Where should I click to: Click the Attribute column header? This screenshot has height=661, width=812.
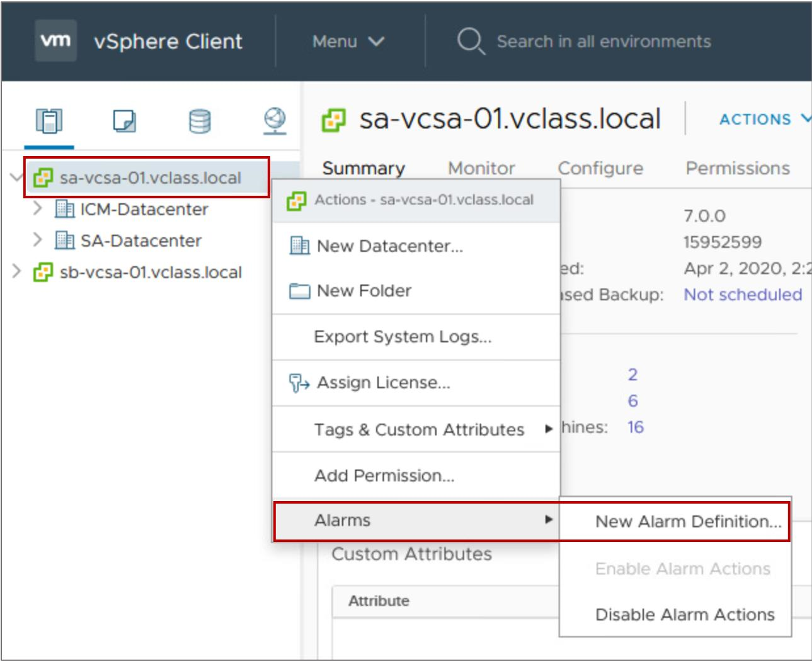pyautogui.click(x=379, y=601)
